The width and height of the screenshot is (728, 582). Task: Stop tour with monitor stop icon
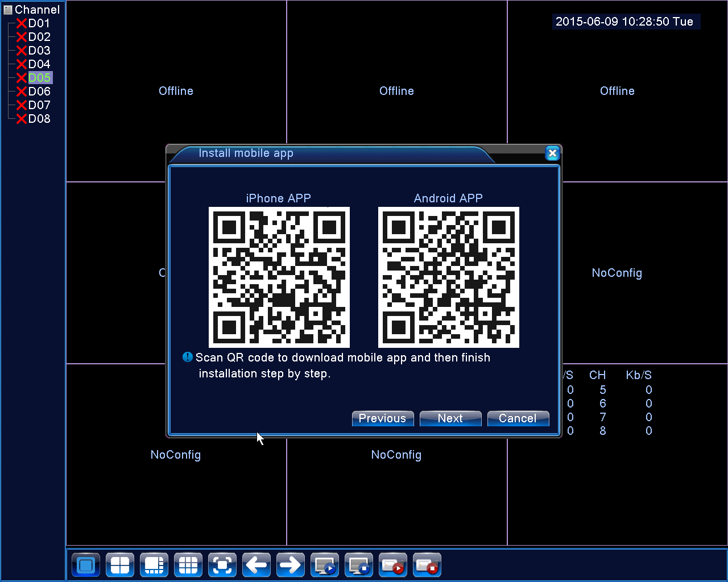coord(359,566)
